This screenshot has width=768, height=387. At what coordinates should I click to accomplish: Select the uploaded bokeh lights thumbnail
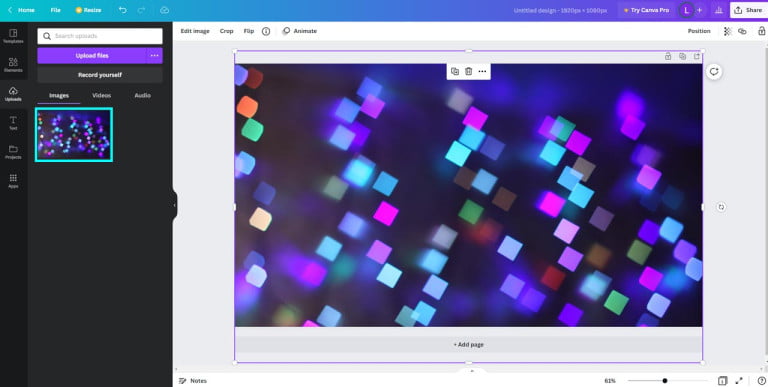[x=74, y=135]
